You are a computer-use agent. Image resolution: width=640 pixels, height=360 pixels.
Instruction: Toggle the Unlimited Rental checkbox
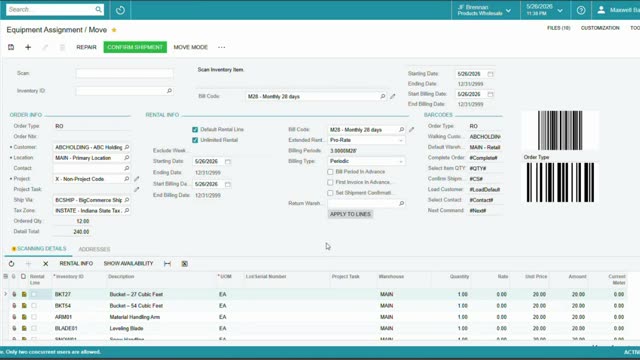pyautogui.click(x=195, y=140)
